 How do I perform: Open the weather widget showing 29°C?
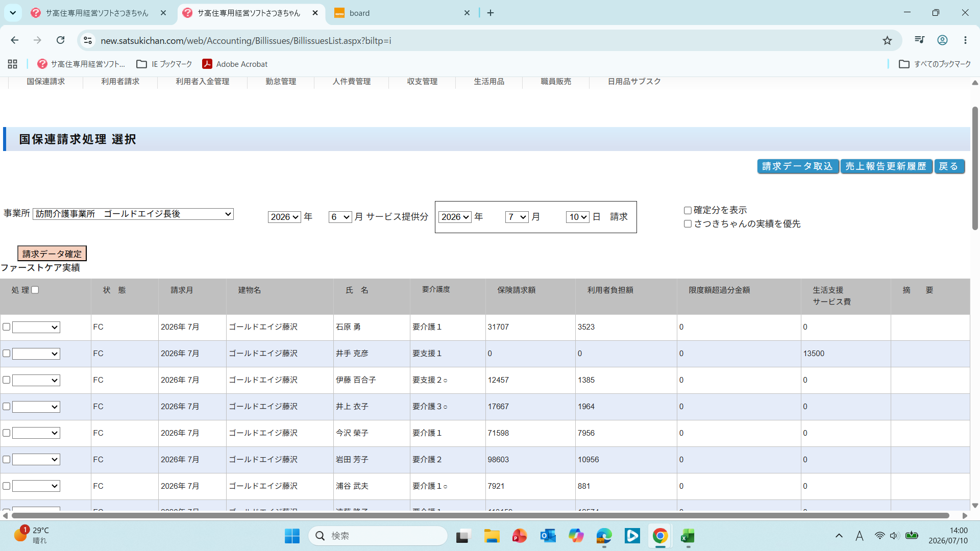click(x=32, y=536)
